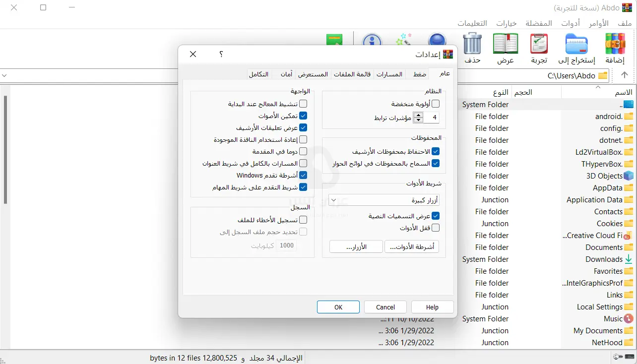Viewport: 637px width, 364px height.
Task: Open the عرض (View) tool icon
Action: [505, 44]
